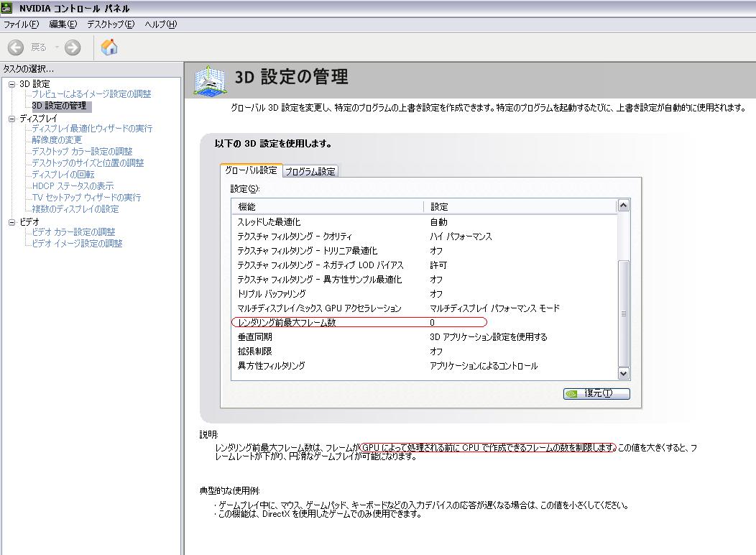Open 複数のディスプレイの設定 link
Image resolution: width=756 pixels, height=555 pixels.
[75, 209]
